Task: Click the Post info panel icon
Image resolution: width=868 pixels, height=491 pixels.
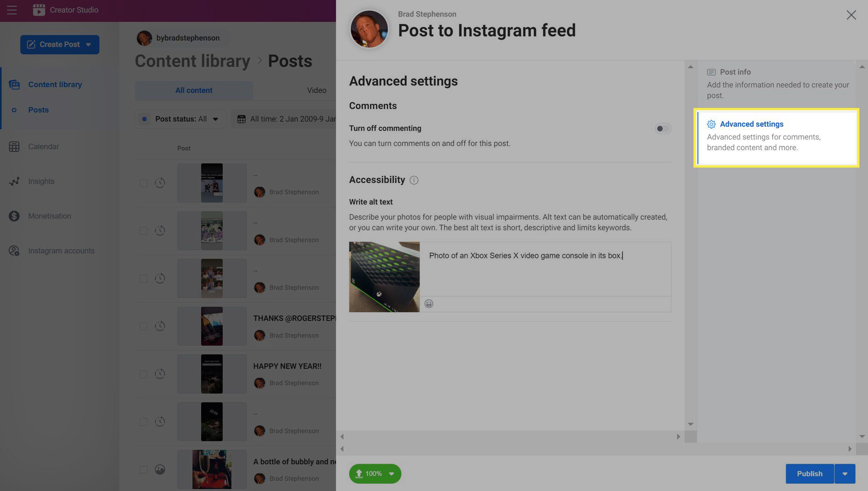Action: [711, 72]
